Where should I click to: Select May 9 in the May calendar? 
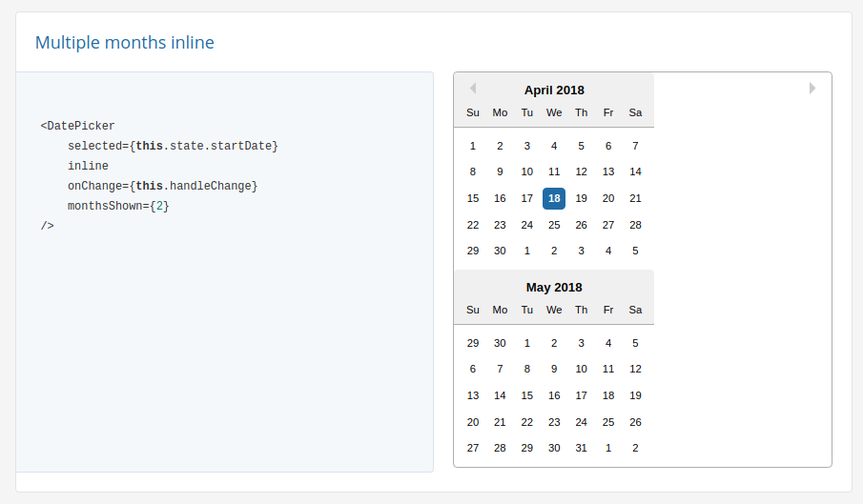point(554,369)
